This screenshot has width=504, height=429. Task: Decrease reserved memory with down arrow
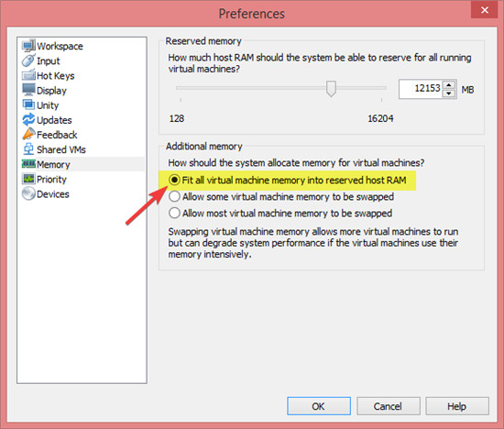point(449,93)
